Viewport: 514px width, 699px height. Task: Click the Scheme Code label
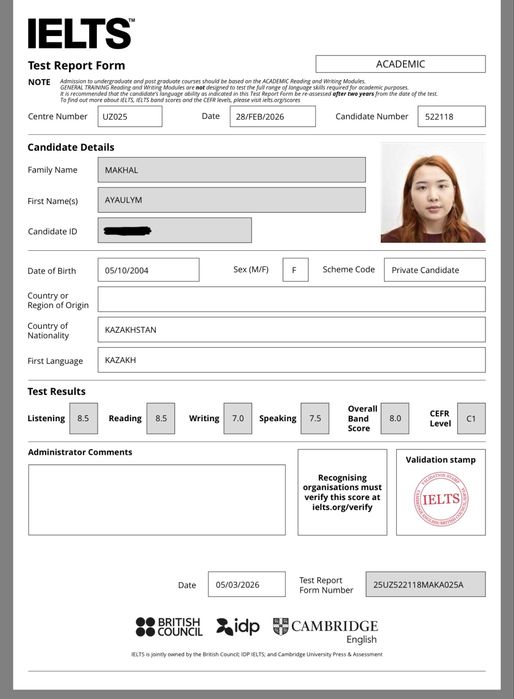coord(349,270)
